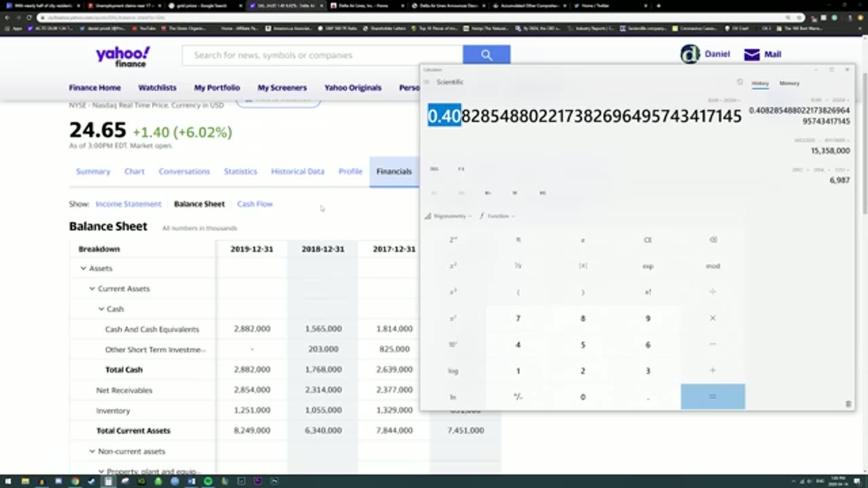Open Spotify from the taskbar
The image size is (868, 488).
[208, 481]
